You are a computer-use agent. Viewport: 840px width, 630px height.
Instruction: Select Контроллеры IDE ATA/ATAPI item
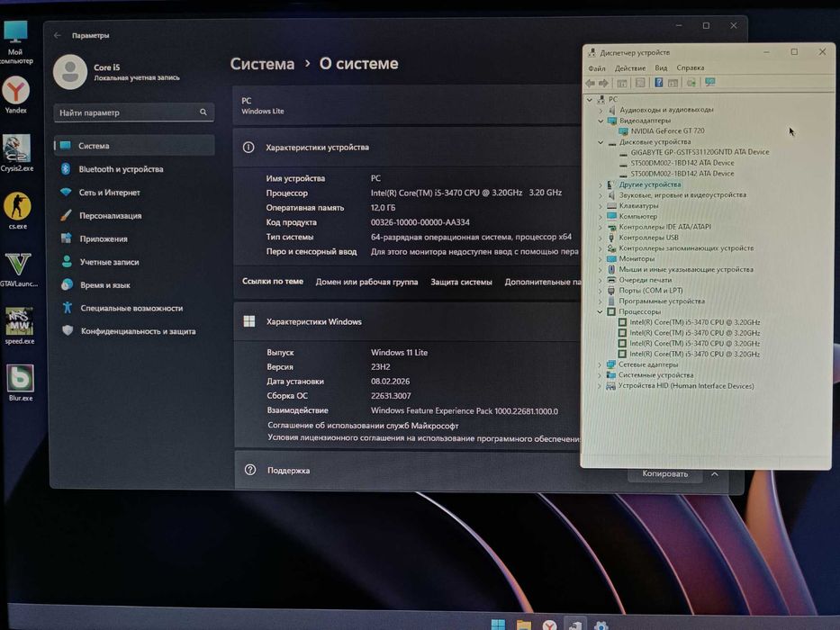pos(664,227)
